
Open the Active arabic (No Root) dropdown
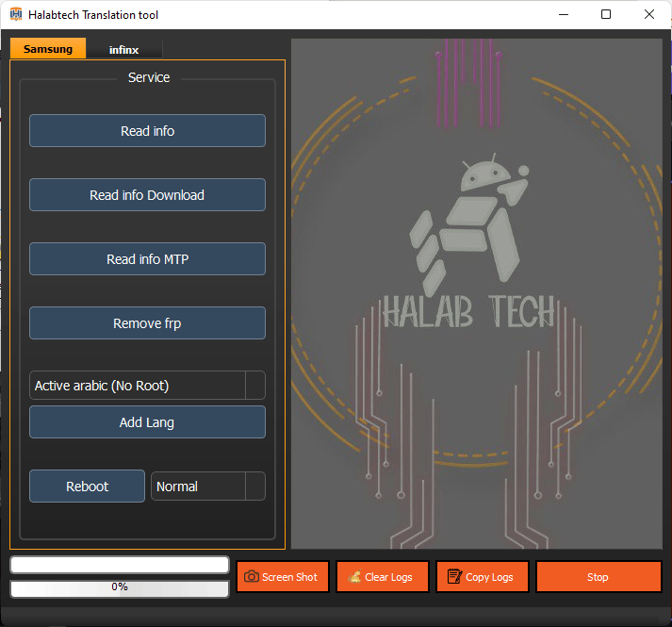pyautogui.click(x=138, y=386)
